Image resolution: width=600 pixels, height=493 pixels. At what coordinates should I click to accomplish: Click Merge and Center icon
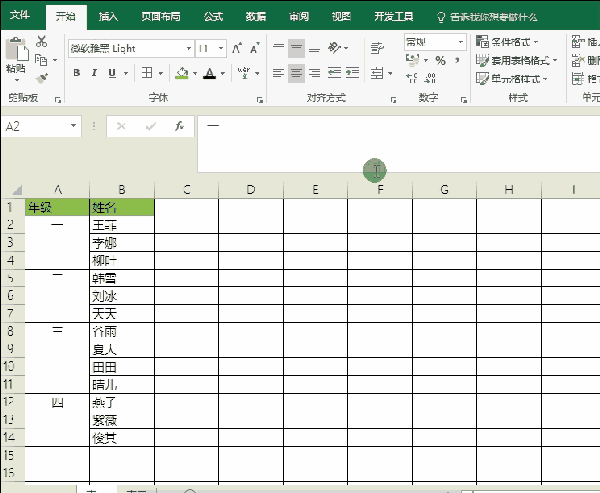point(377,73)
